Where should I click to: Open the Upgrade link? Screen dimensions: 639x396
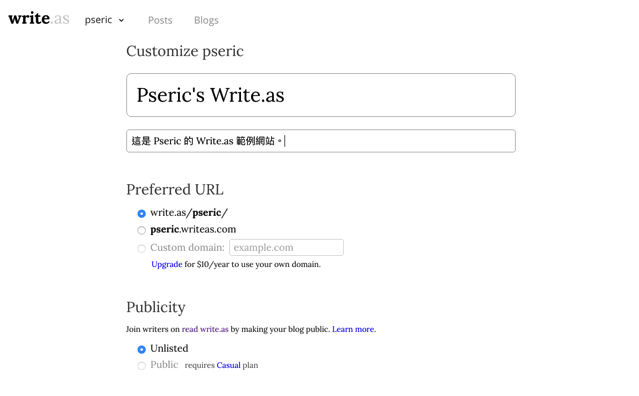[167, 264]
